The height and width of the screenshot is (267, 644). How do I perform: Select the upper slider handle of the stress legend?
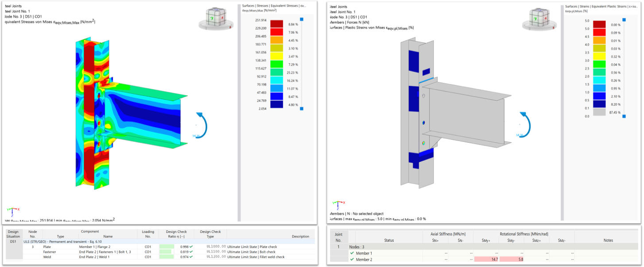pyautogui.click(x=302, y=20)
